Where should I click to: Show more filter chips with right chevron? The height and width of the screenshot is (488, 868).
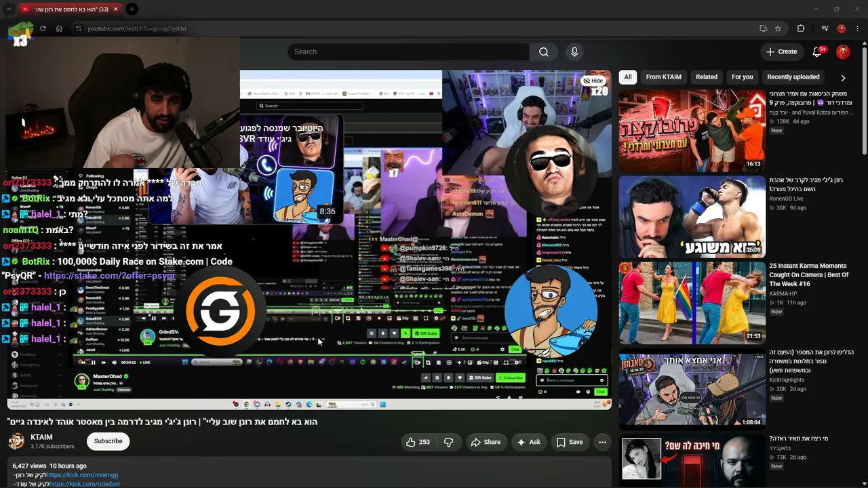click(843, 77)
